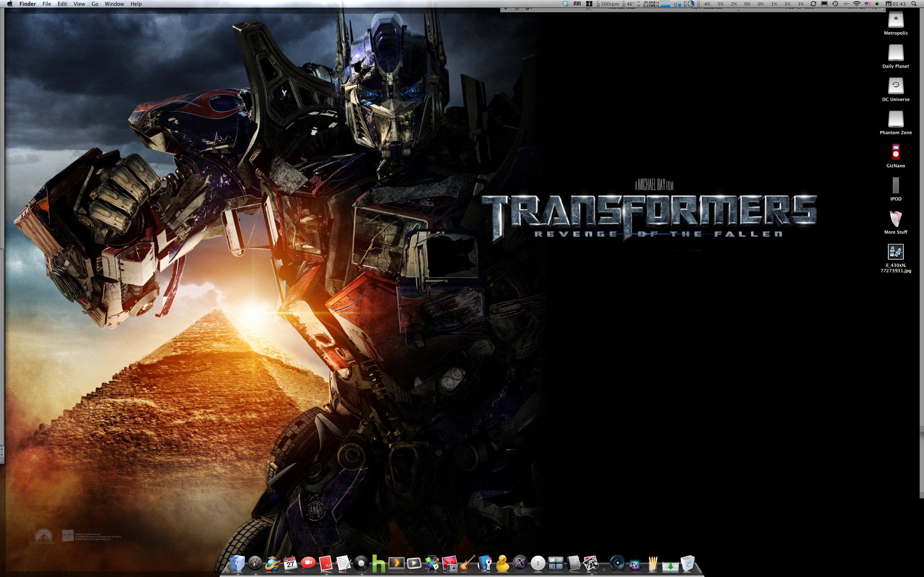The width and height of the screenshot is (924, 577).
Task: Open the Time Machine menu bar icon
Action: click(x=835, y=4)
